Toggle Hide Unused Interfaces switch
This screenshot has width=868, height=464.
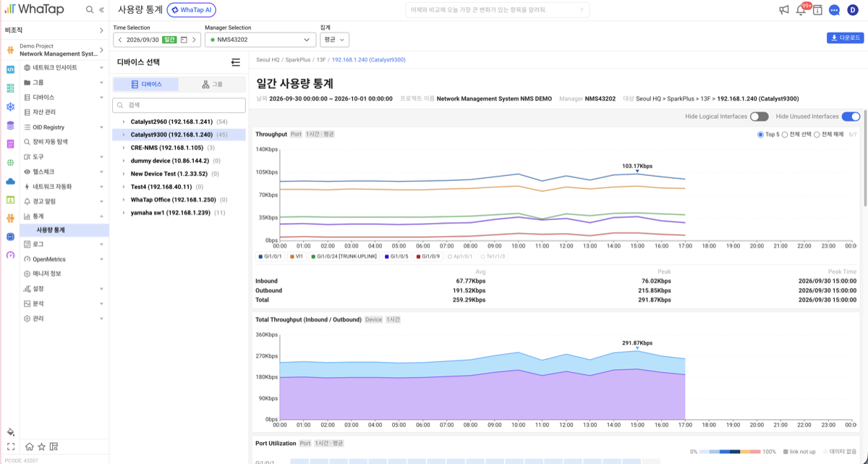(x=851, y=117)
